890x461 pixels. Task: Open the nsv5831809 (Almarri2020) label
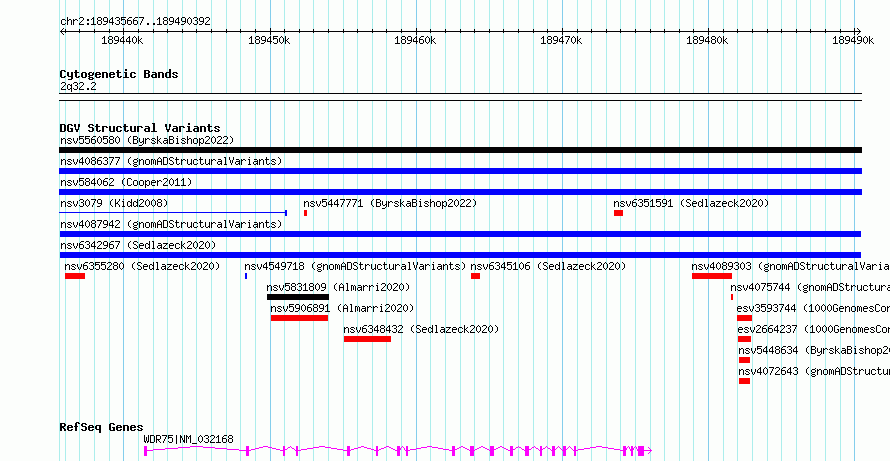pos(338,287)
